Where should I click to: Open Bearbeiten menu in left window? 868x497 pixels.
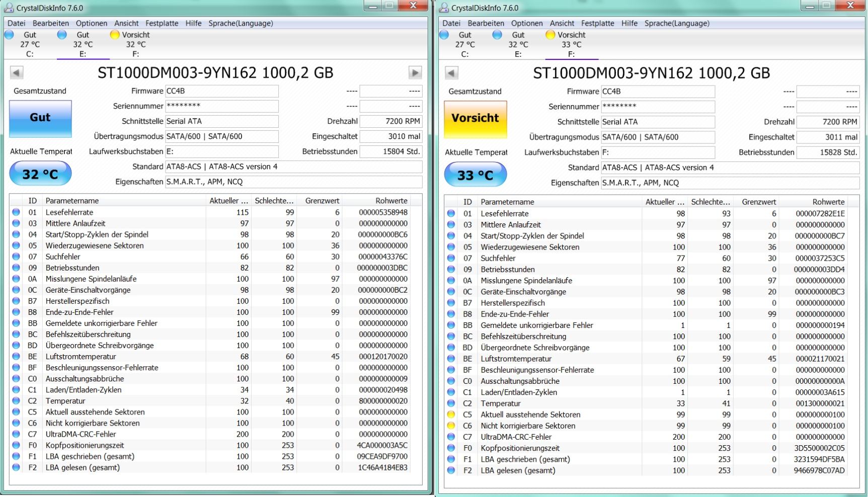click(x=51, y=23)
